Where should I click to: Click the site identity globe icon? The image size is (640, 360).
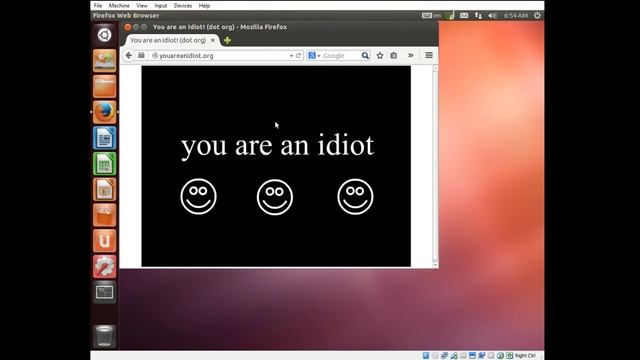point(155,56)
